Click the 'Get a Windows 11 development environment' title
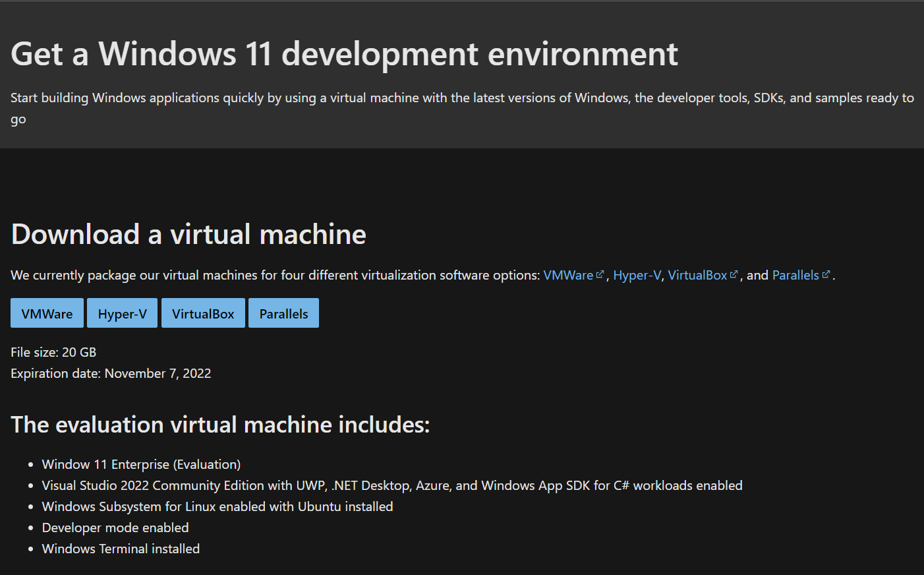Screen dimensions: 924x575 pyautogui.click(x=344, y=54)
